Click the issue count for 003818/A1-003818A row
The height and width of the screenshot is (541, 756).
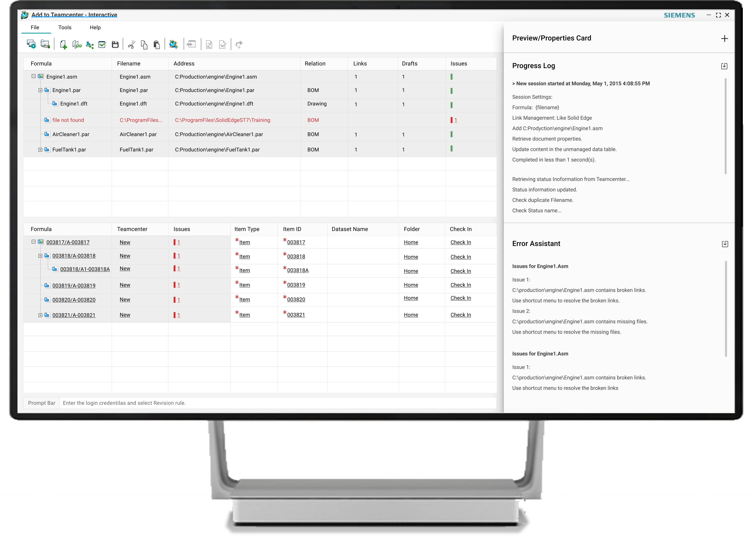tap(178, 269)
